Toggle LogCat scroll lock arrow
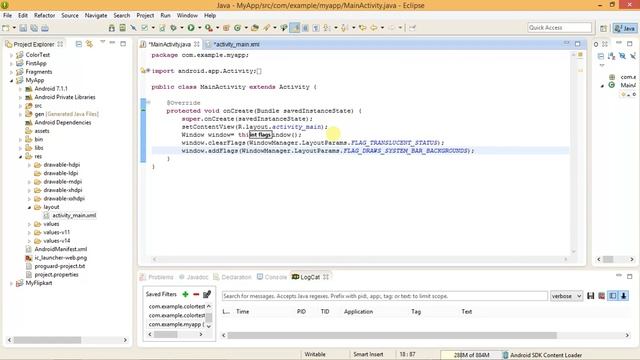640x360 pixels. point(624,296)
